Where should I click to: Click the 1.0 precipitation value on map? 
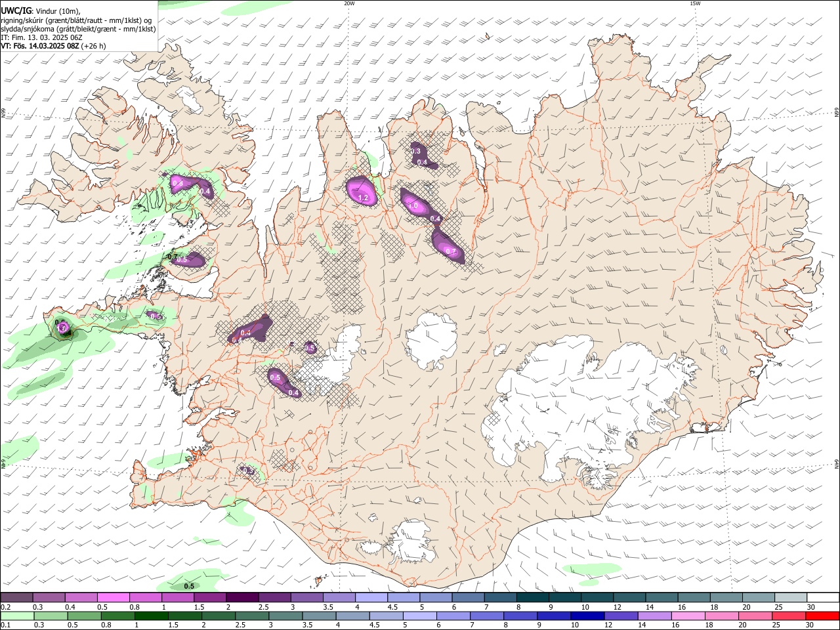pyautogui.click(x=413, y=205)
